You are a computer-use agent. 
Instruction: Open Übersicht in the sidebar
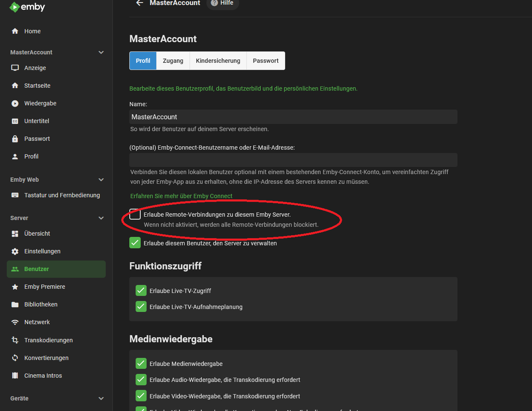pyautogui.click(x=56, y=234)
